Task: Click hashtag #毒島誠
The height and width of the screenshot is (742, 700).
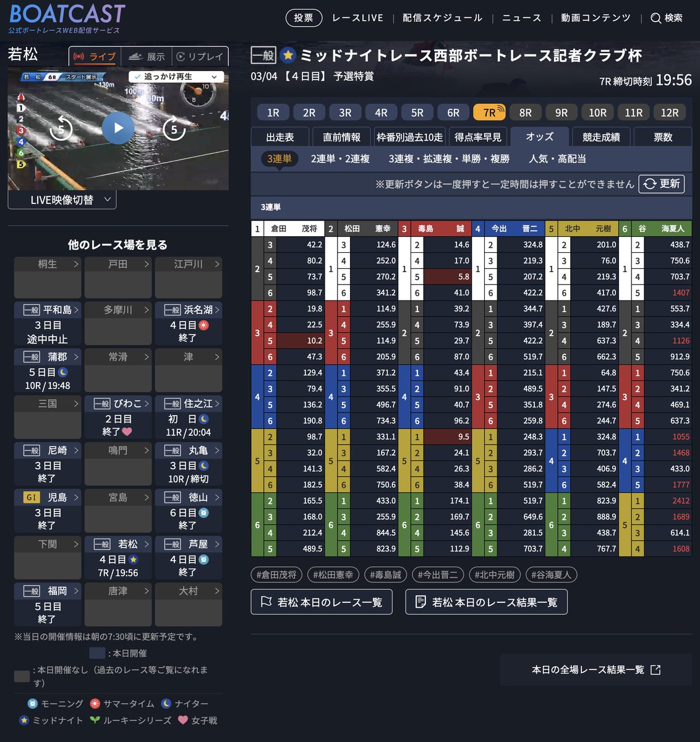Action: [385, 574]
